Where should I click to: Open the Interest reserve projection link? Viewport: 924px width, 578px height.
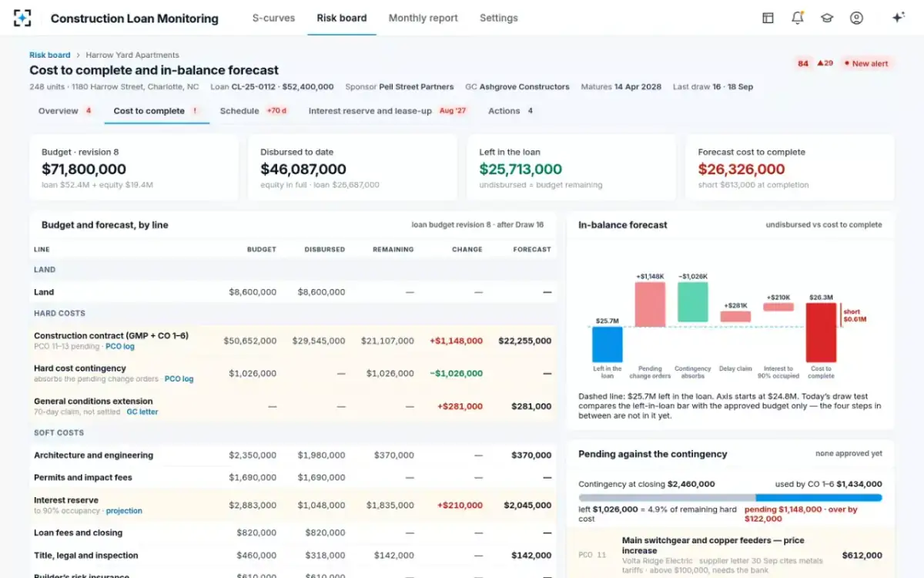tap(124, 511)
